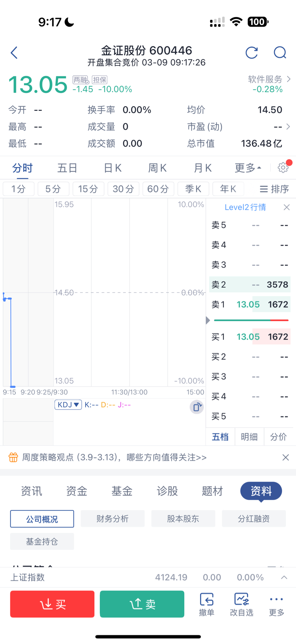The height and width of the screenshot is (644, 296).
Task: Select the 5分 period button
Action: (53, 189)
